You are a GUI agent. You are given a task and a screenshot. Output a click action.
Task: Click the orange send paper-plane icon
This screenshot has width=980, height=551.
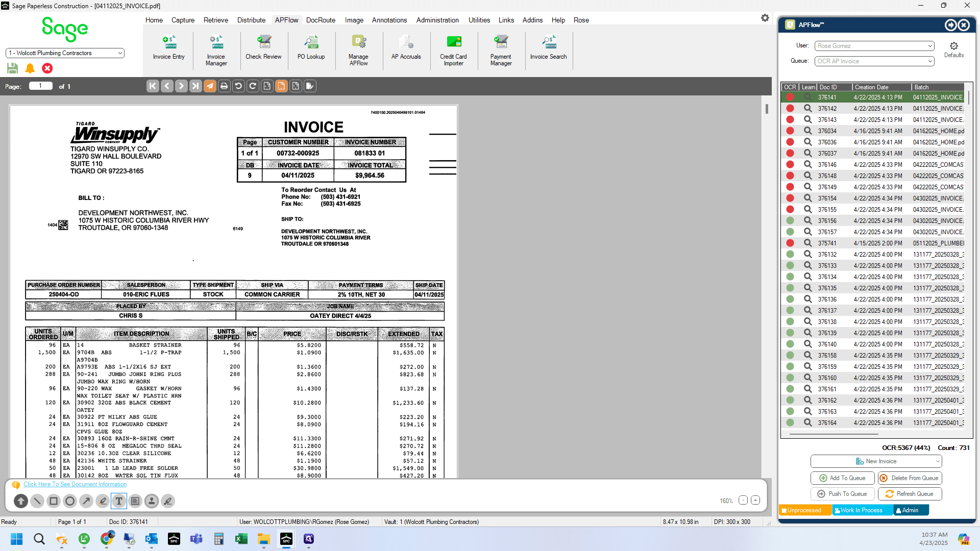coord(210,86)
